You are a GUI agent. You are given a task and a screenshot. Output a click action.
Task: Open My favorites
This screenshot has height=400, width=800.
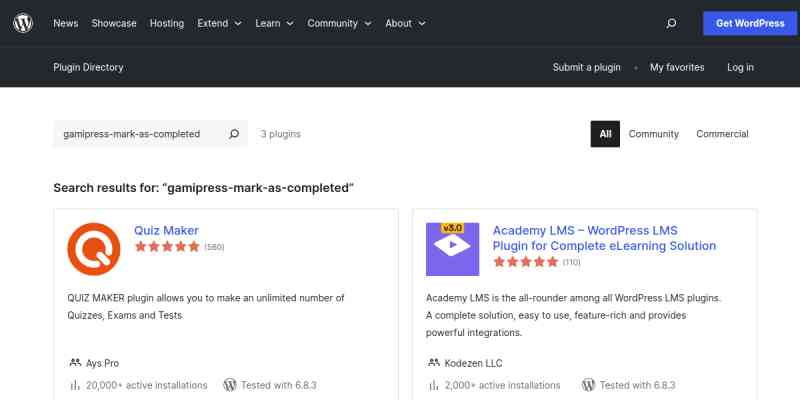coord(677,67)
